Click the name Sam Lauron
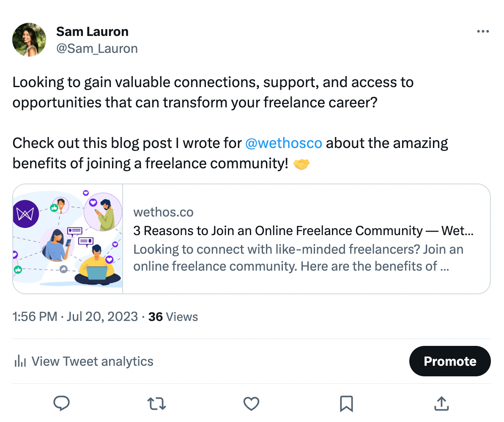The image size is (504, 422). point(92,31)
